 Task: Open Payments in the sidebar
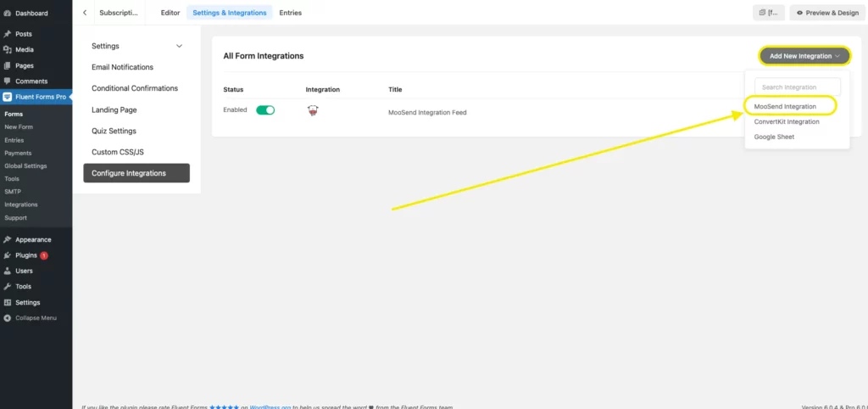(18, 153)
